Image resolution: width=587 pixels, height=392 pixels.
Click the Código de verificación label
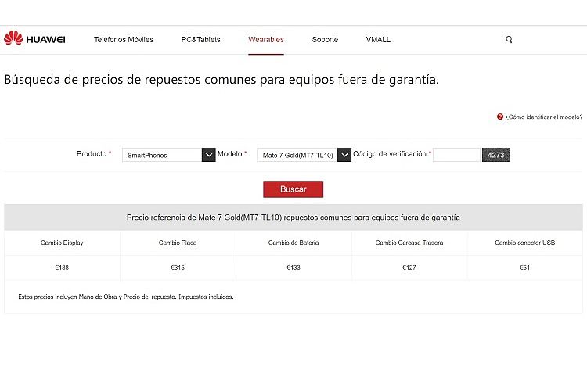click(390, 154)
